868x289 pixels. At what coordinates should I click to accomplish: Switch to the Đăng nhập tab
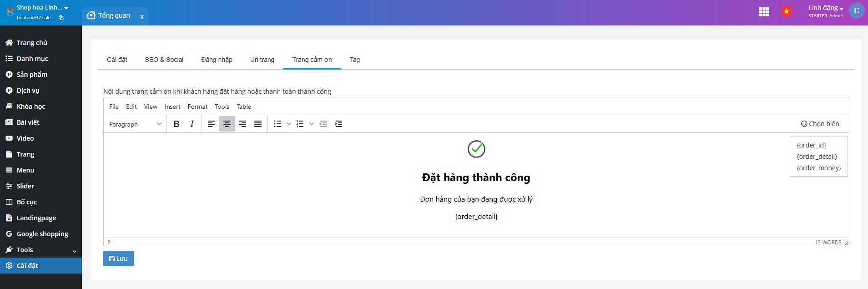(217, 60)
